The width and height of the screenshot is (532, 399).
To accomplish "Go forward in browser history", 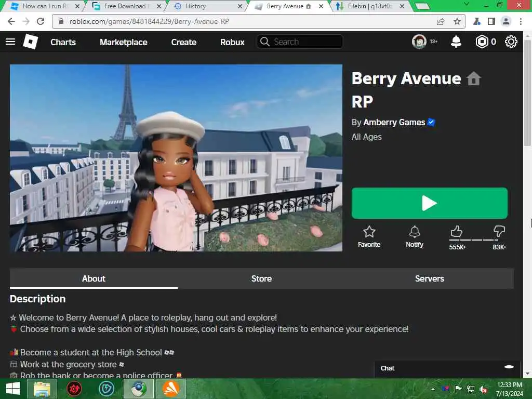I will 26,21.
